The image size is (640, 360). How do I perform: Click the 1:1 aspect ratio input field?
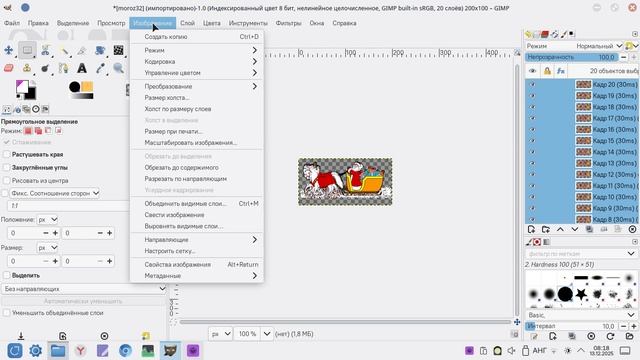(67, 206)
